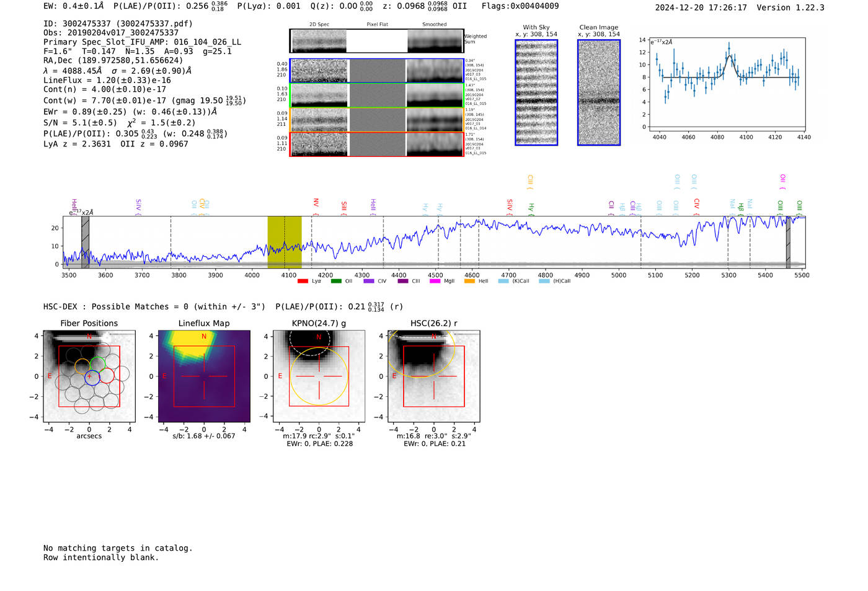Click the yellow highlighted region near 4088Å

(x=284, y=242)
